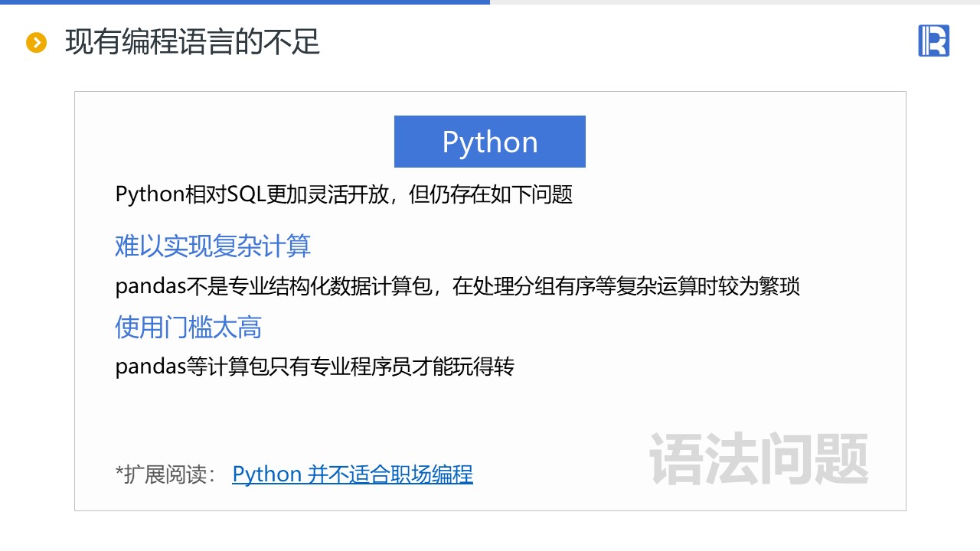The image size is (980, 551).
Task: Select the blue heading '使用门槛太高'
Action: [x=188, y=328]
